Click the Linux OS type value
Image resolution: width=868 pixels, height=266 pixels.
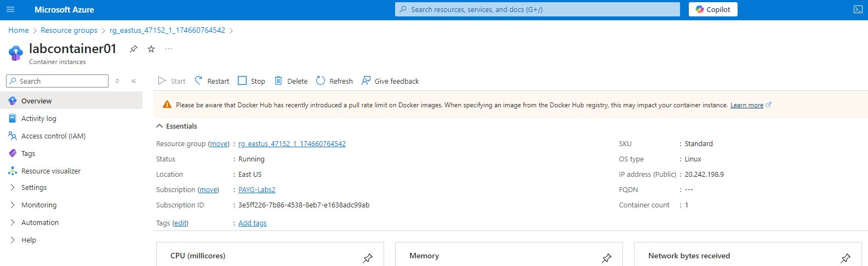coord(693,159)
